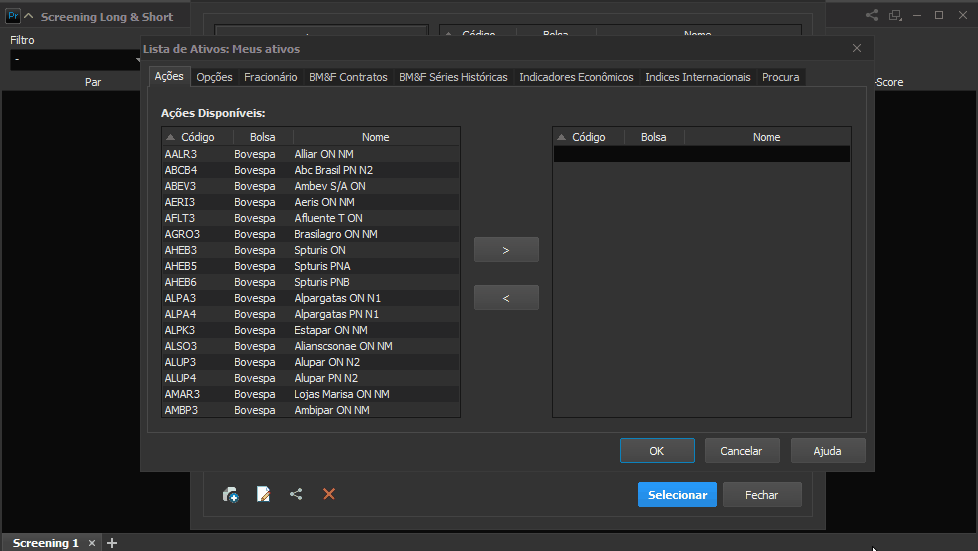Click the share icon in title bar
This screenshot has height=551, width=978.
pos(872,16)
